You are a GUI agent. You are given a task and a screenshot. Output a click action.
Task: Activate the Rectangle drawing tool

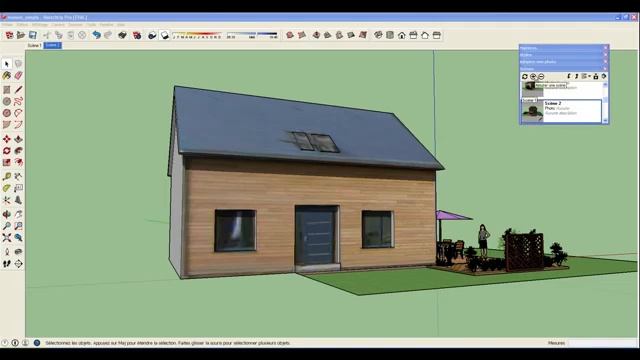[7, 89]
